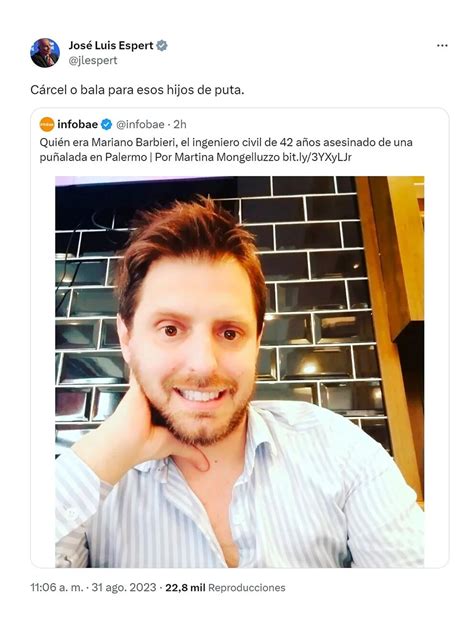The image size is (474, 632).
Task: Click 'Por Martina Mongelluzzo' byline text
Action: click(x=217, y=157)
